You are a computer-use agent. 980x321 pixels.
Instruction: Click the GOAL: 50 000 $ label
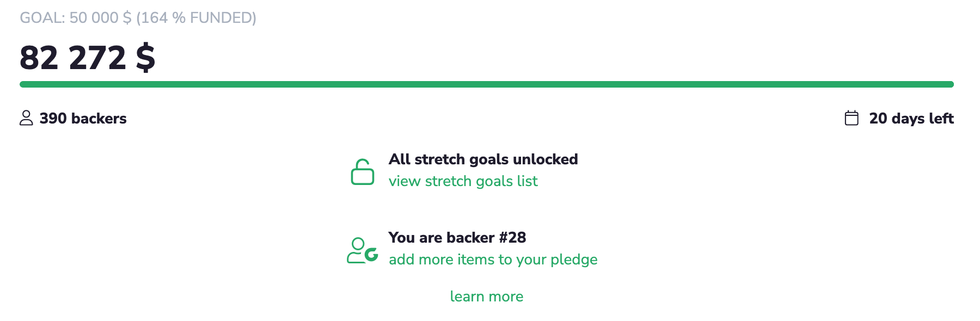[x=76, y=18]
